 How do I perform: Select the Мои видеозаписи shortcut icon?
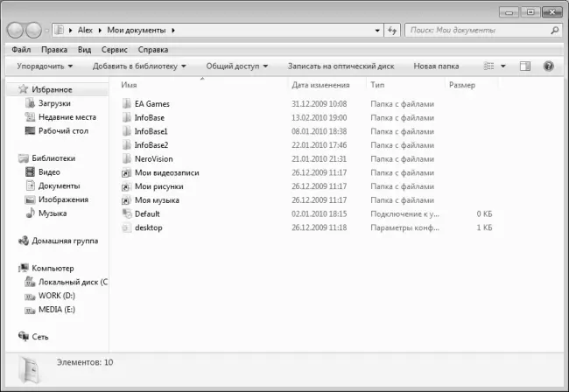[126, 173]
